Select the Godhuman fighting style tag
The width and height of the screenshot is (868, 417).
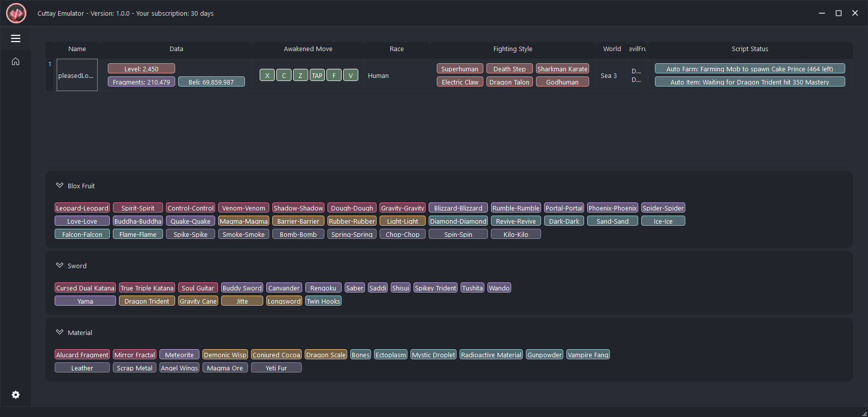click(x=562, y=82)
